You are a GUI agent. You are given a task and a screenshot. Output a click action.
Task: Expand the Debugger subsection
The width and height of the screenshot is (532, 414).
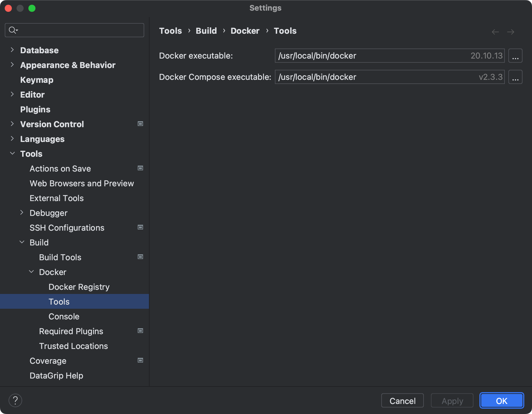[22, 213]
